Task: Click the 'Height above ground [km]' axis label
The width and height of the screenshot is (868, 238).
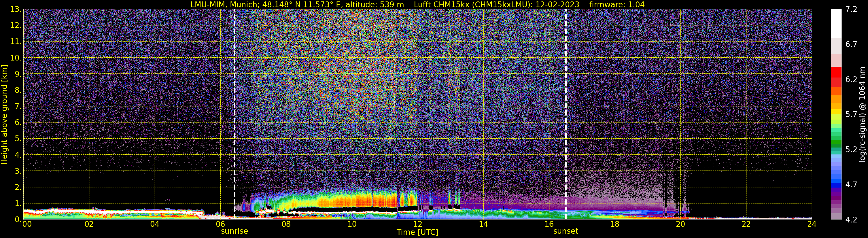Action: pyautogui.click(x=4, y=114)
